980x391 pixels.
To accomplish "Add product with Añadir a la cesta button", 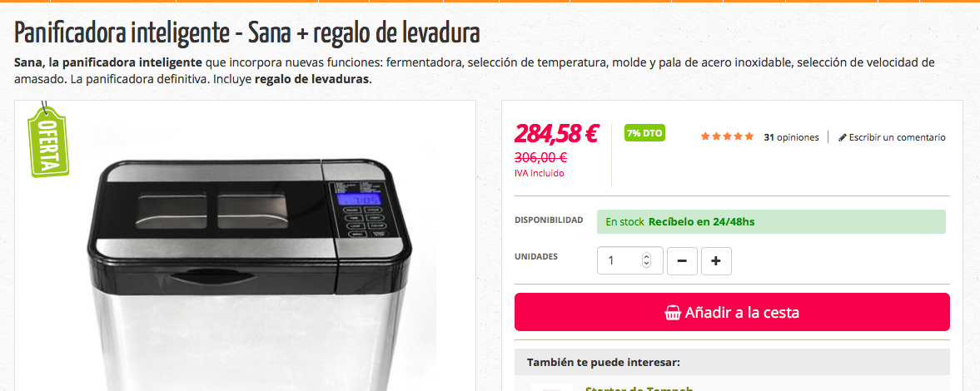I will click(732, 312).
